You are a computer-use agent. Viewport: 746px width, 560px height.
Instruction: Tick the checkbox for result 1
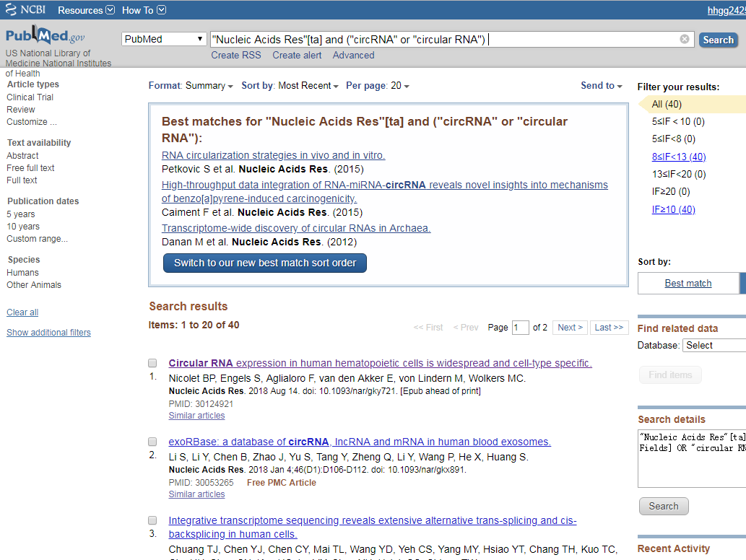(x=152, y=363)
